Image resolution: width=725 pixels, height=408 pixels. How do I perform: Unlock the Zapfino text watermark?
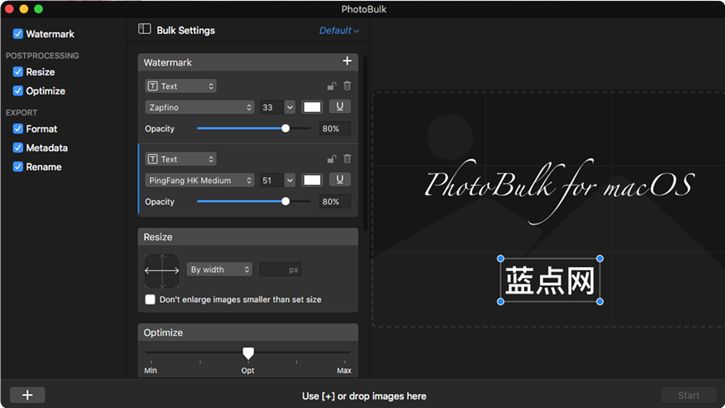(x=332, y=86)
